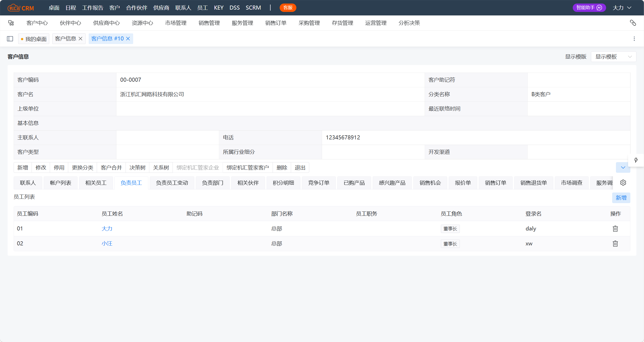This screenshot has height=342, width=644.
Task: Click the 停用 button
Action: (x=59, y=167)
